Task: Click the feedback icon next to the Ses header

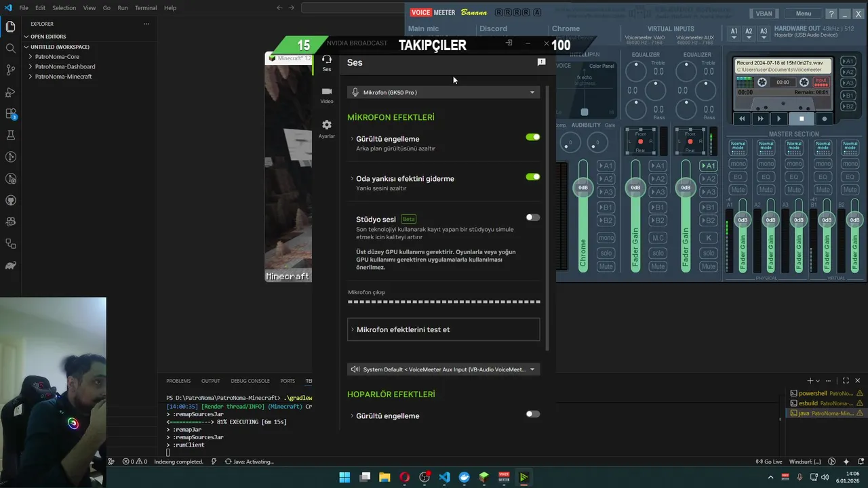Action: click(x=541, y=62)
